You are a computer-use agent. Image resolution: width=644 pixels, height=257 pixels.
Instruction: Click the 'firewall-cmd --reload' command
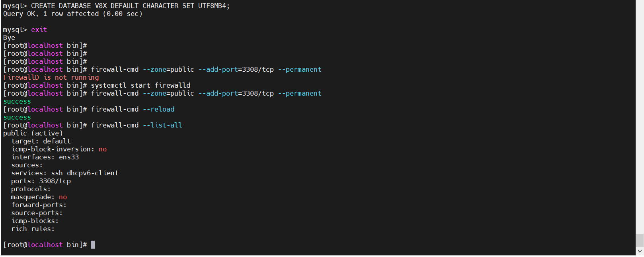[133, 109]
